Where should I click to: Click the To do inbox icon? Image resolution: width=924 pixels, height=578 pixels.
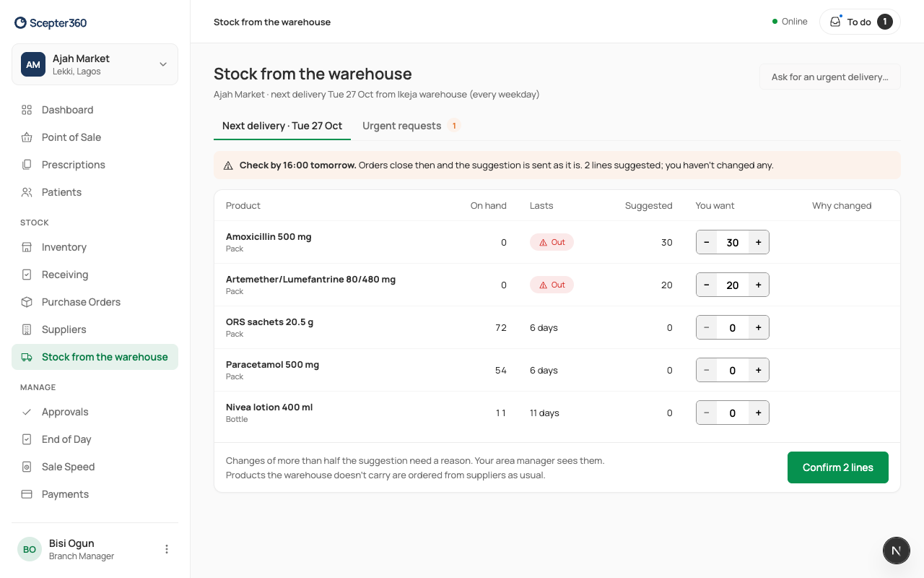(x=835, y=22)
